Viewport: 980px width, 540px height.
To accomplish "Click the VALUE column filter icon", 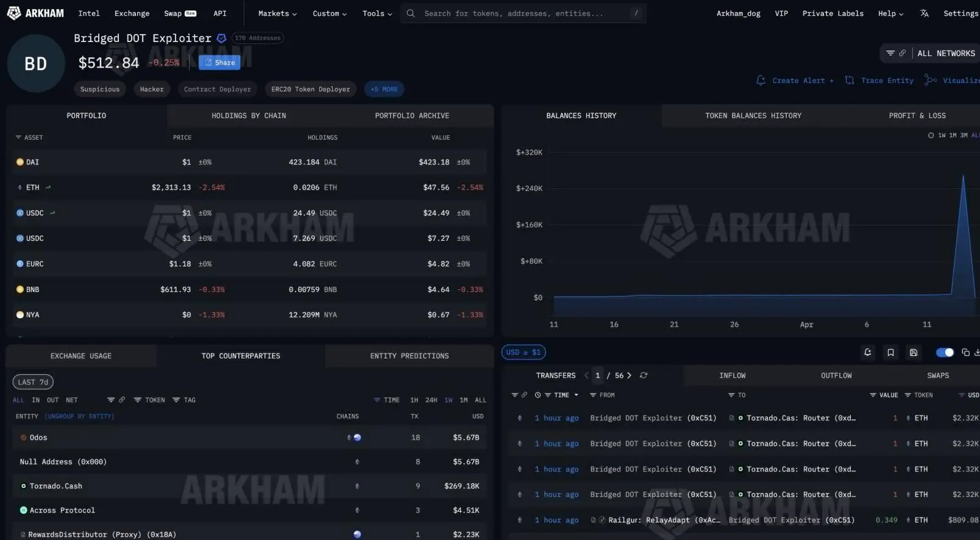I will click(x=873, y=395).
